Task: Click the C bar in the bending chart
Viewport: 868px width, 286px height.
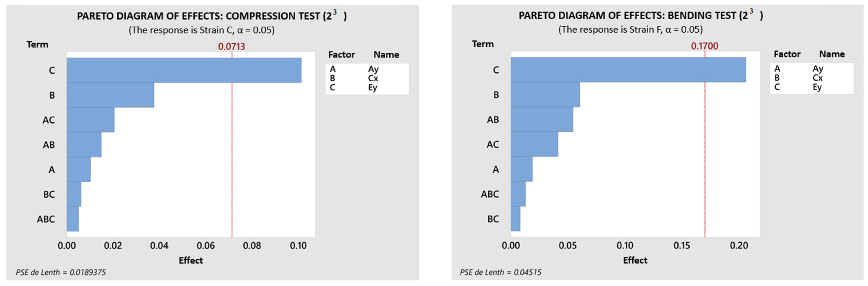Action: (x=628, y=70)
